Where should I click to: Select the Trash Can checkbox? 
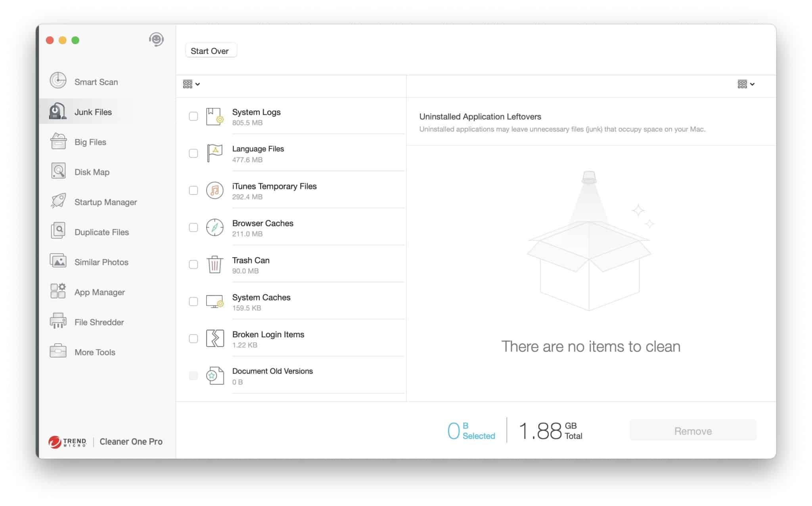193,264
